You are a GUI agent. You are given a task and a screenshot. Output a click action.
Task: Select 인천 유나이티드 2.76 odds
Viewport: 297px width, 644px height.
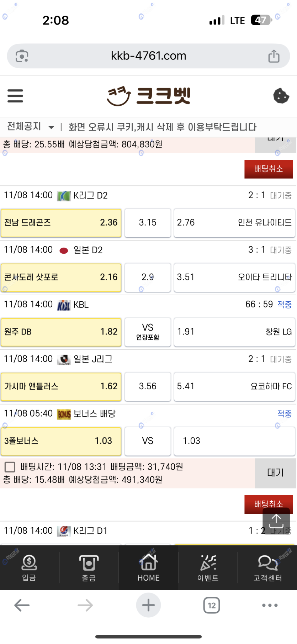tap(234, 223)
